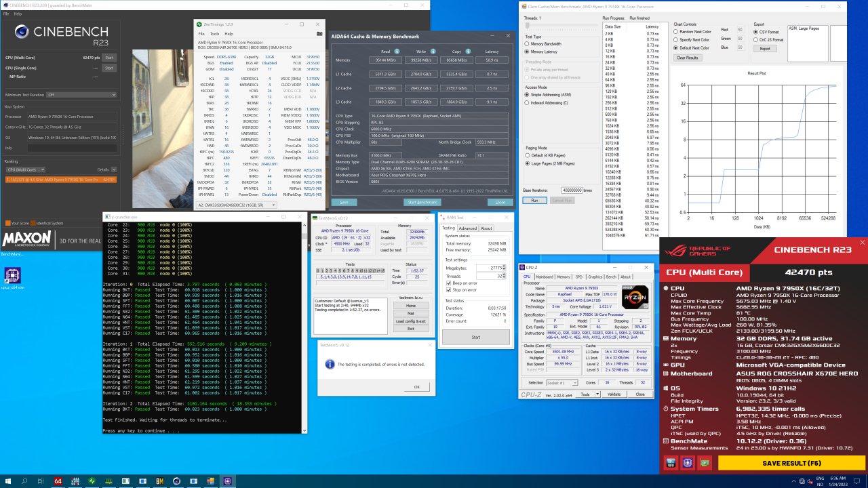Open the Memory tab in CPU-Z

pos(564,277)
